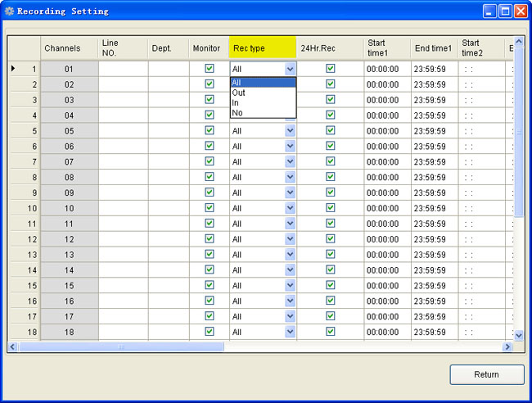Select row 6 header
Viewport: 532px width, 403px height.
coord(25,146)
